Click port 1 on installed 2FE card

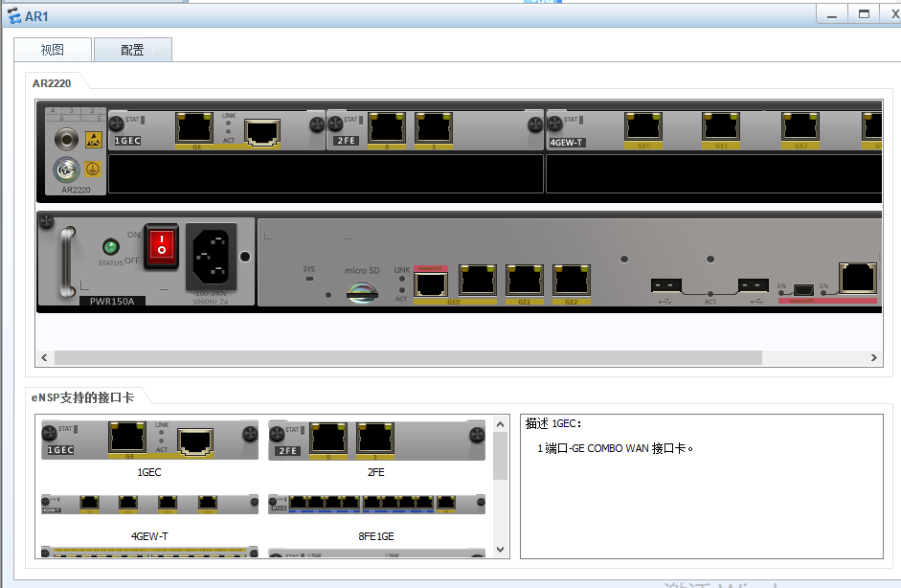[x=434, y=127]
